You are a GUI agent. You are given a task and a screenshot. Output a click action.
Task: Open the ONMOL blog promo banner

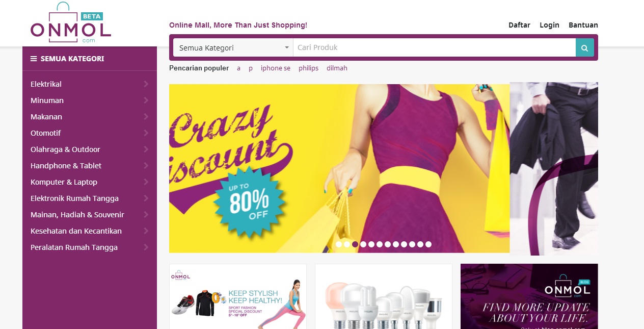529,296
